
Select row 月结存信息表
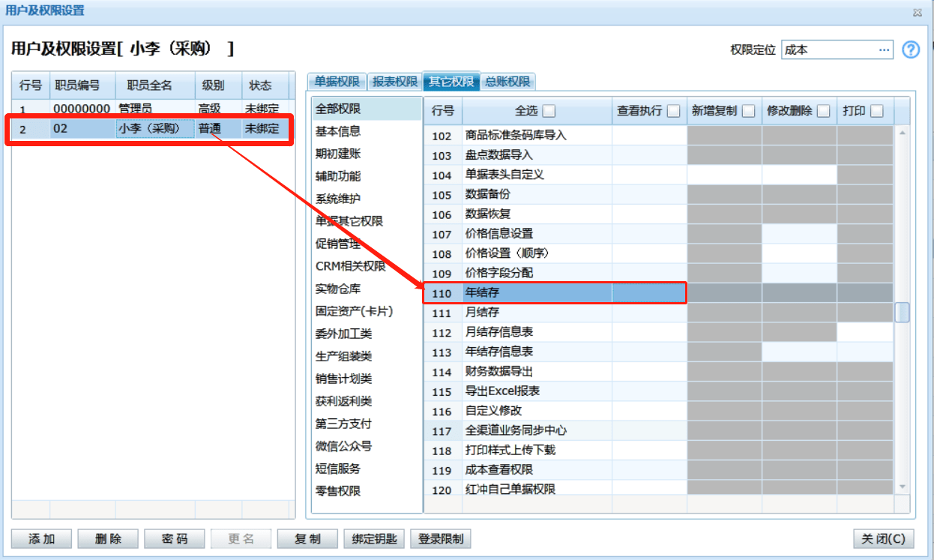[659, 332]
